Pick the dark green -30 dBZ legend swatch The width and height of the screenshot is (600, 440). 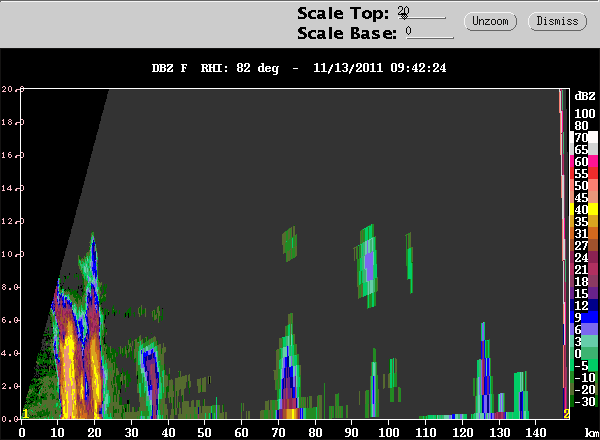pyautogui.click(x=583, y=401)
